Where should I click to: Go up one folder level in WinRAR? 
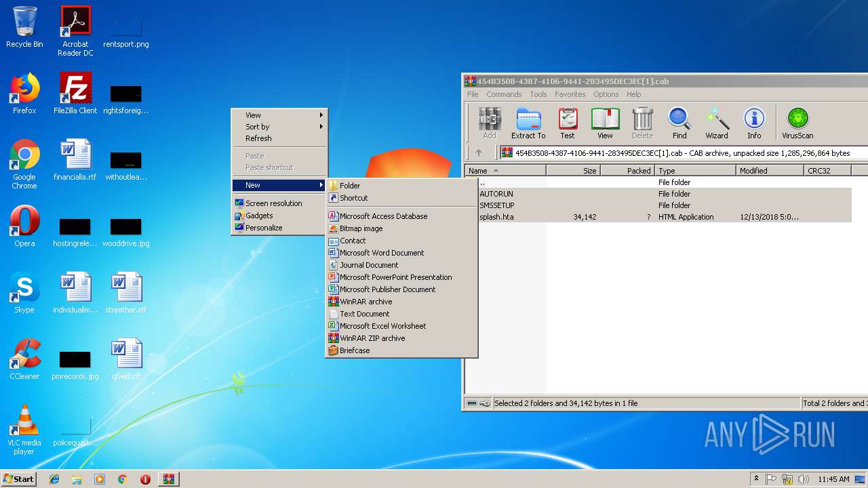click(x=478, y=153)
